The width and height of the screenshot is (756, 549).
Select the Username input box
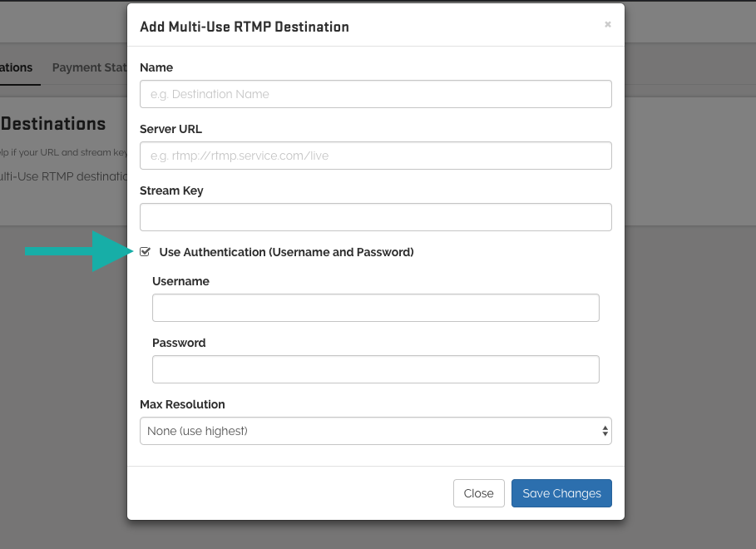[x=375, y=308]
